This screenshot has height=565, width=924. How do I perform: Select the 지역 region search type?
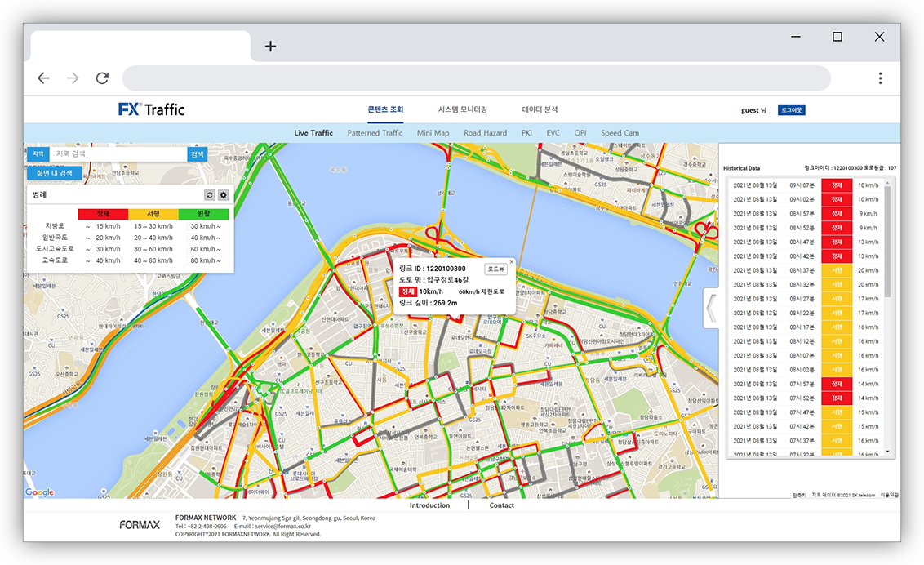(x=38, y=153)
